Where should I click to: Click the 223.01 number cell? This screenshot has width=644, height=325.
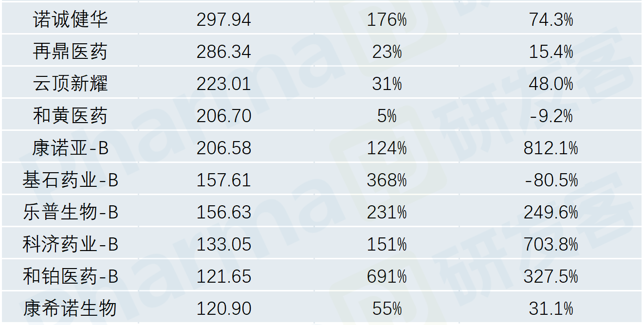click(x=224, y=84)
